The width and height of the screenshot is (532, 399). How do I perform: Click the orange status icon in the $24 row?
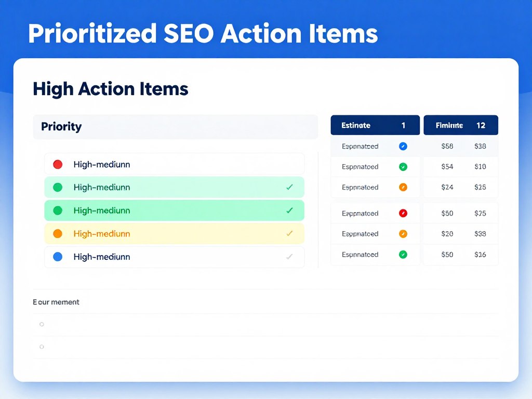tap(403, 187)
